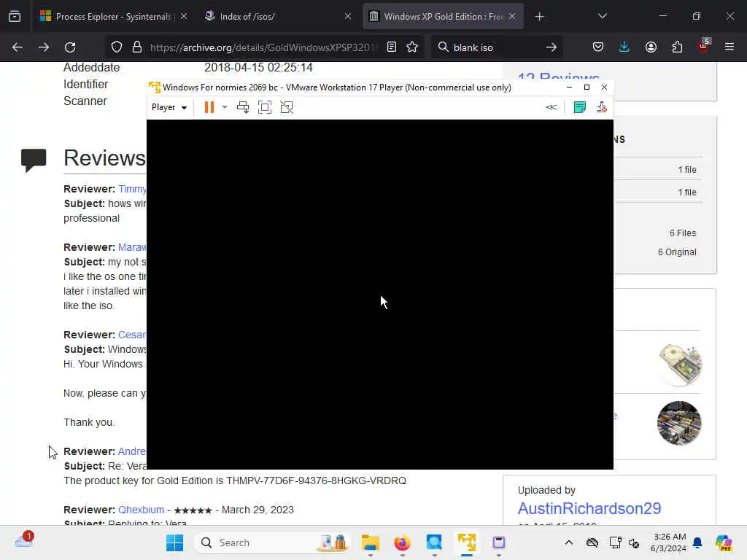Image resolution: width=747 pixels, height=560 pixels.
Task: Open the green VMware notes icon
Action: [580, 107]
